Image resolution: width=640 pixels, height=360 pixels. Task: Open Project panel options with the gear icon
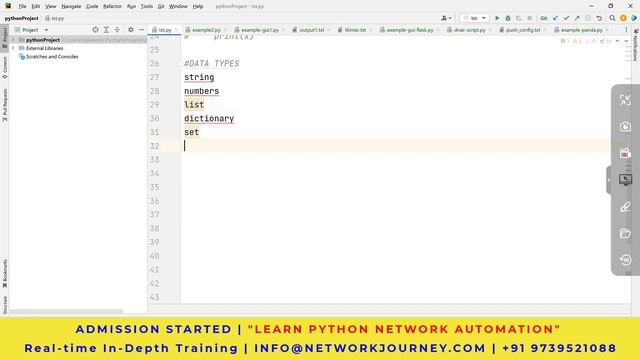(131, 30)
